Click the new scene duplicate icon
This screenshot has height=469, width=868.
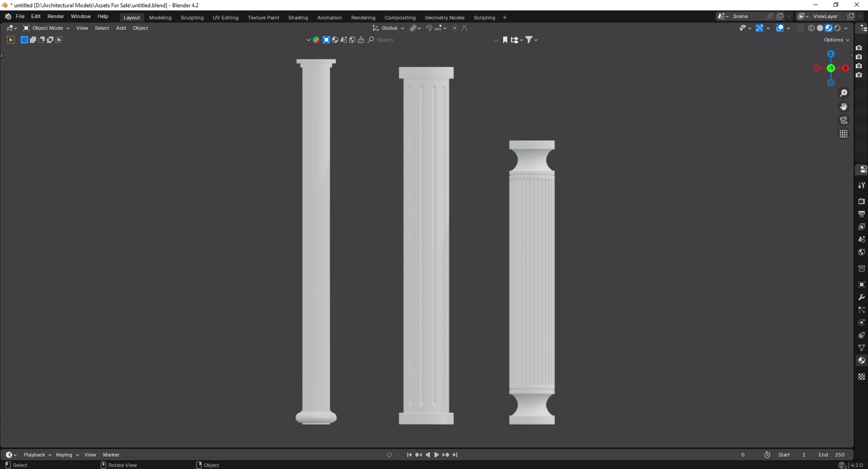click(x=780, y=16)
